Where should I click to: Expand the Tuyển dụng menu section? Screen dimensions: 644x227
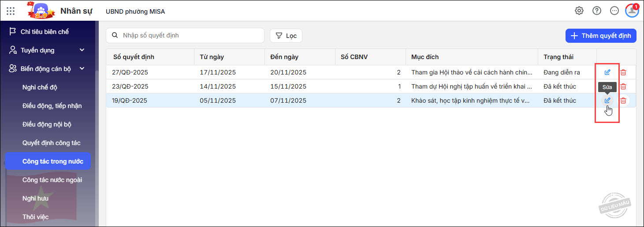click(x=82, y=50)
